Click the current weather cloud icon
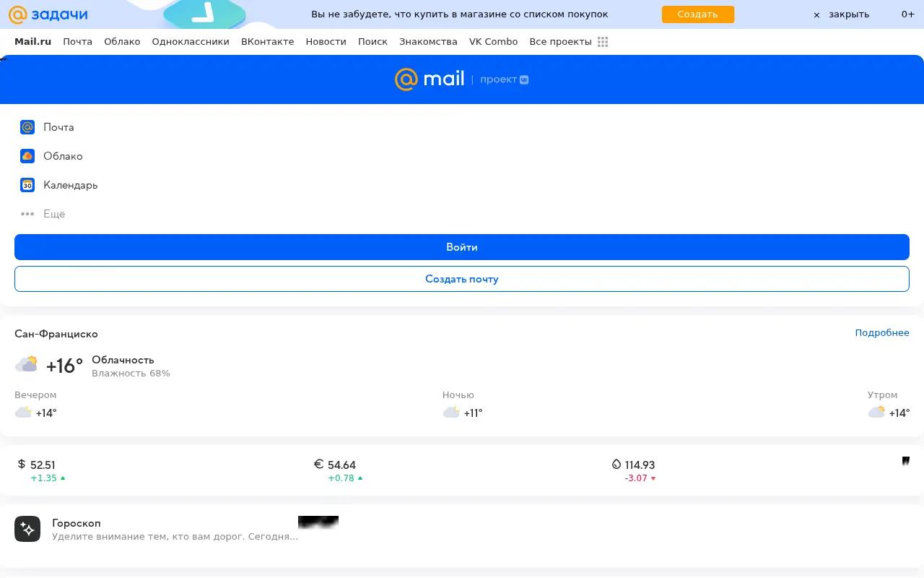Screen dimensions: 924x578 click(27, 365)
